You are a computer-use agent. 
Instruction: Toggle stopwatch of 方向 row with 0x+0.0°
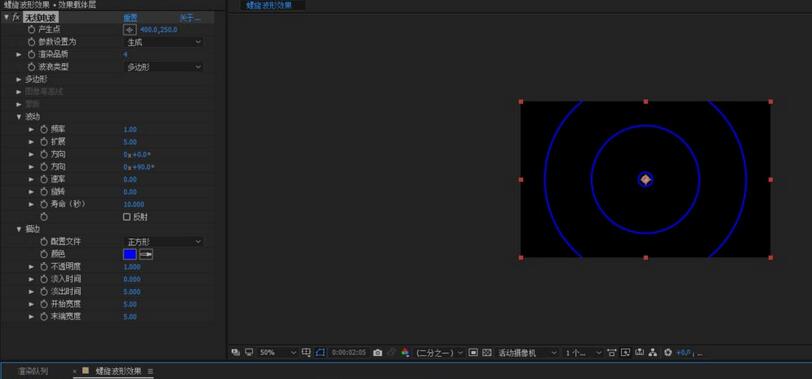(x=44, y=154)
